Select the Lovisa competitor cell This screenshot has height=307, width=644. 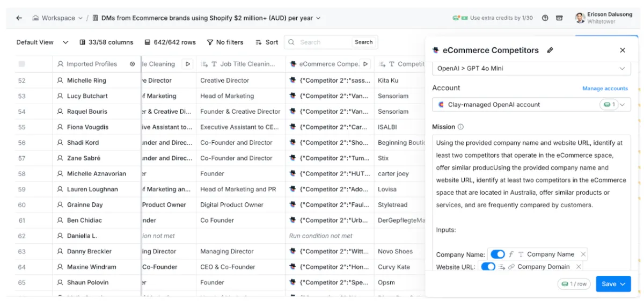400,189
